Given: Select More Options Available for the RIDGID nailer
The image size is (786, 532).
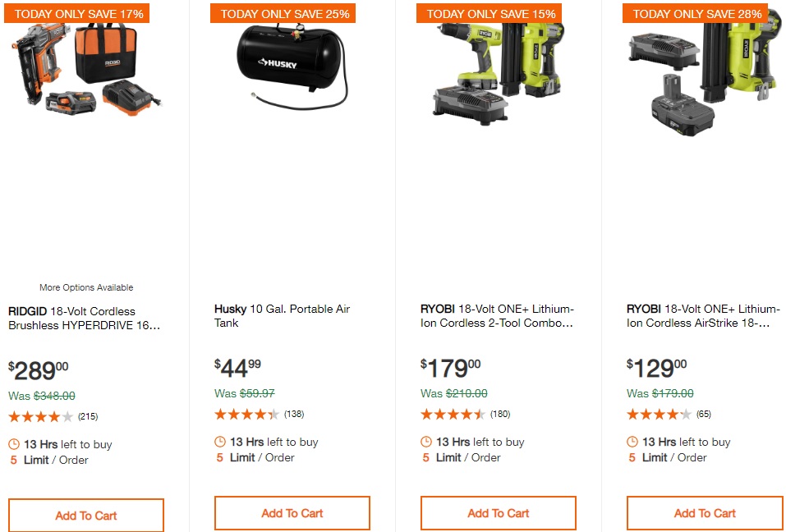Looking at the screenshot, I should [x=86, y=287].
